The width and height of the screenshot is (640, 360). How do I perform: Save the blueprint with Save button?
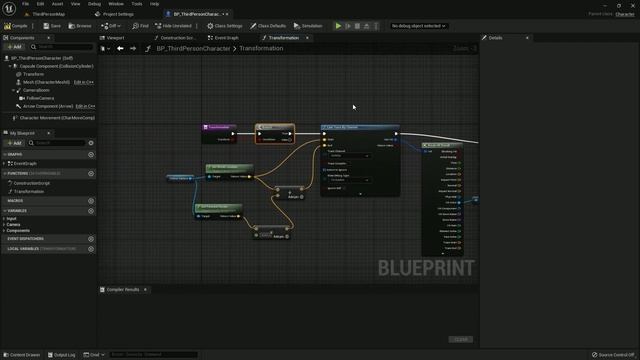click(x=52, y=26)
